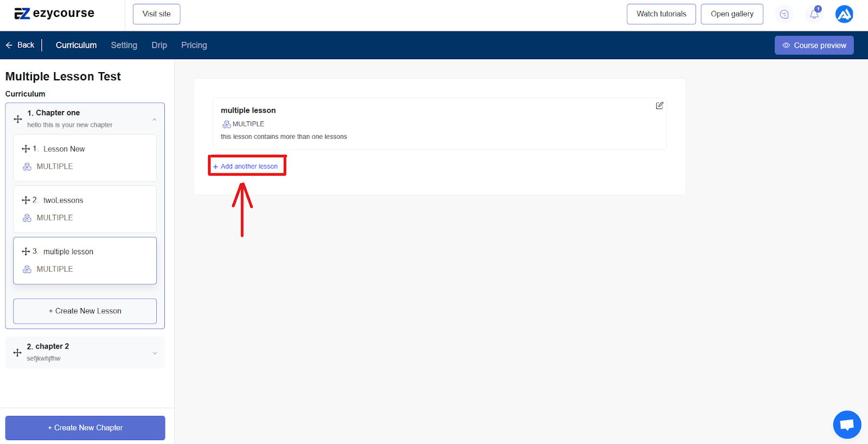Click the MULTIPLE icon in main lesson card
The width and height of the screenshot is (868, 444).
(x=226, y=124)
